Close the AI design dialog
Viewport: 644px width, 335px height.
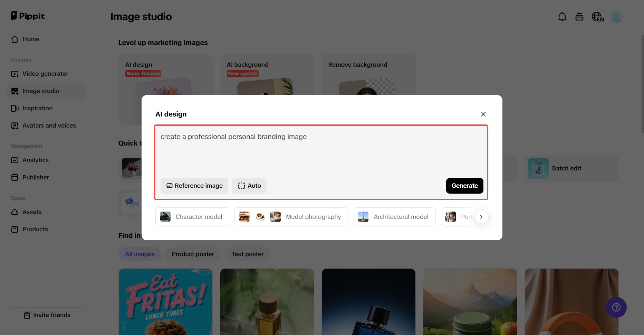click(x=483, y=114)
